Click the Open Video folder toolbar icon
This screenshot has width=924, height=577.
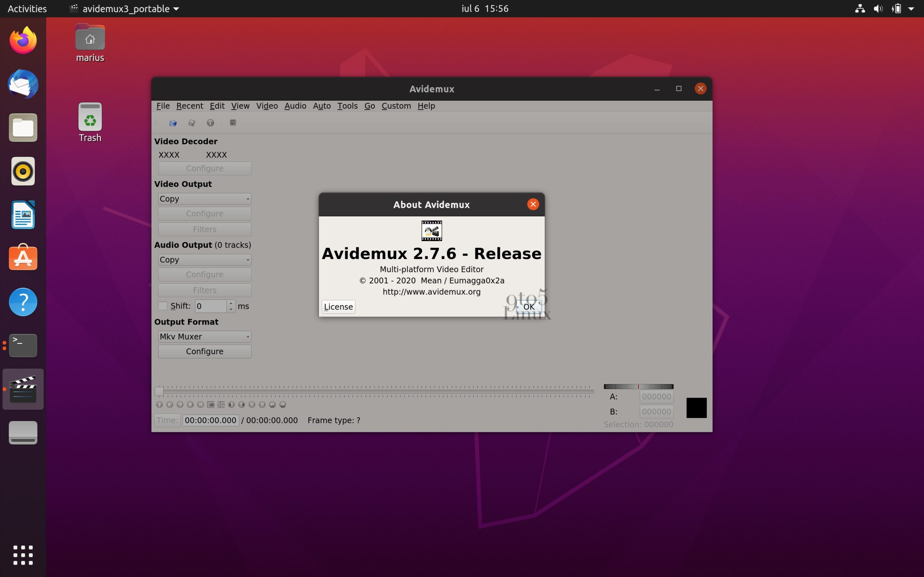pyautogui.click(x=173, y=123)
